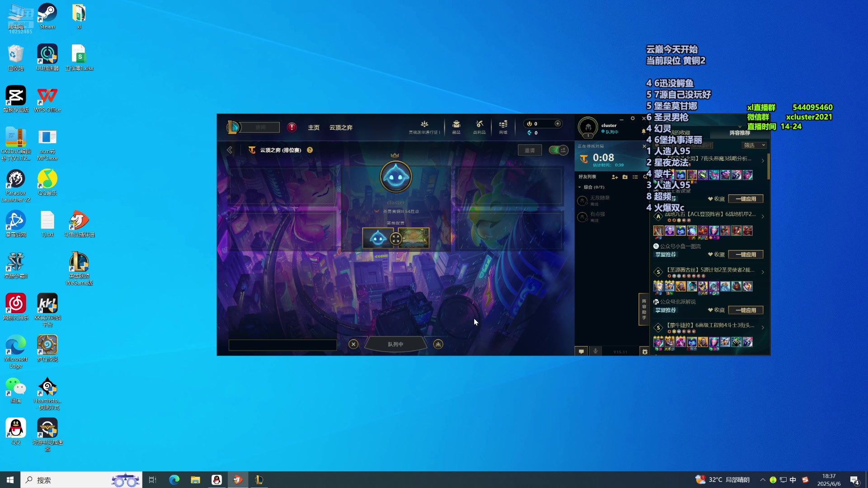Apply 公众号北派解说 lineup with 一键应用
Image resolution: width=868 pixels, height=488 pixels.
(x=745, y=310)
